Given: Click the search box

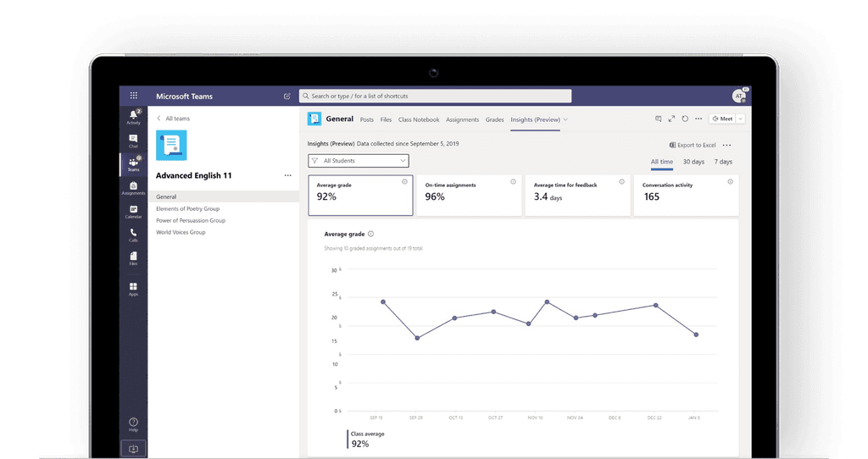Looking at the screenshot, I should click(x=435, y=97).
